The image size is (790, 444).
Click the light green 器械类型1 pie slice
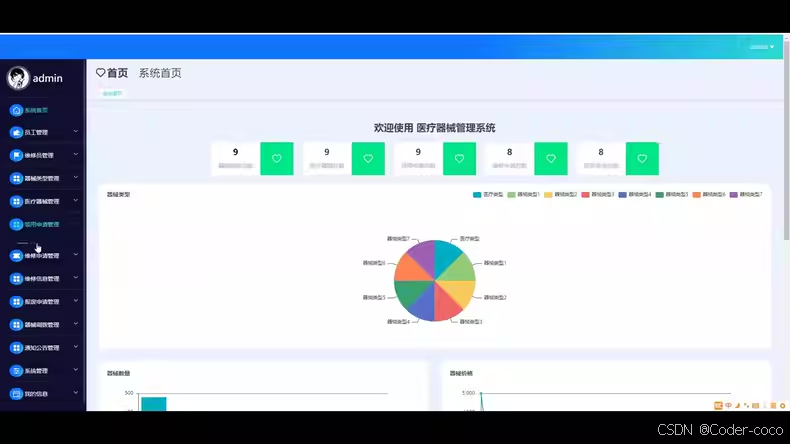pos(460,269)
